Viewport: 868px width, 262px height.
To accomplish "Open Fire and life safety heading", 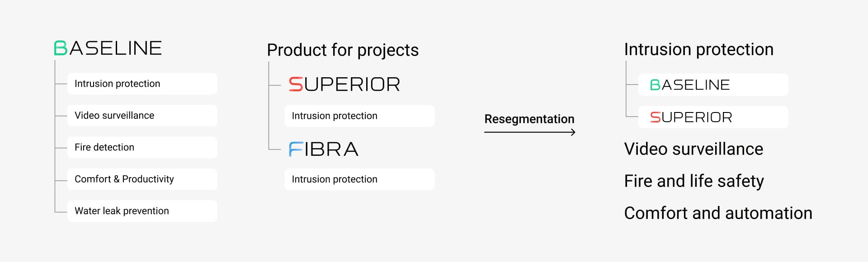I will point(694,181).
